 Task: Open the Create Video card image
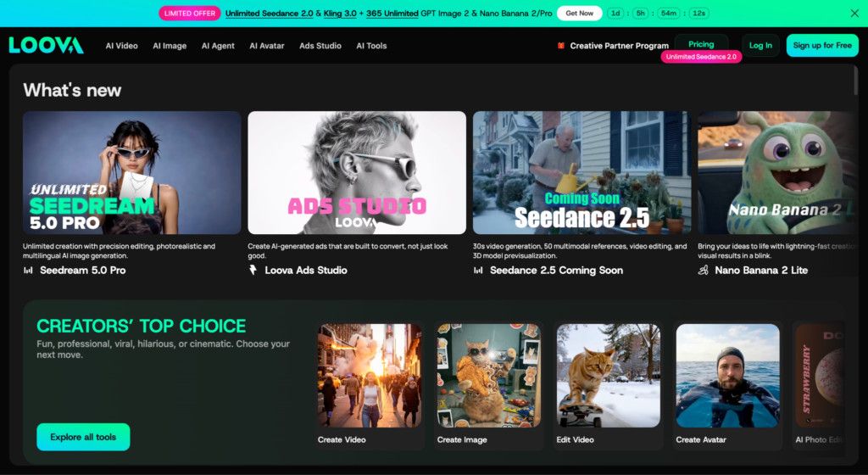(x=370, y=376)
